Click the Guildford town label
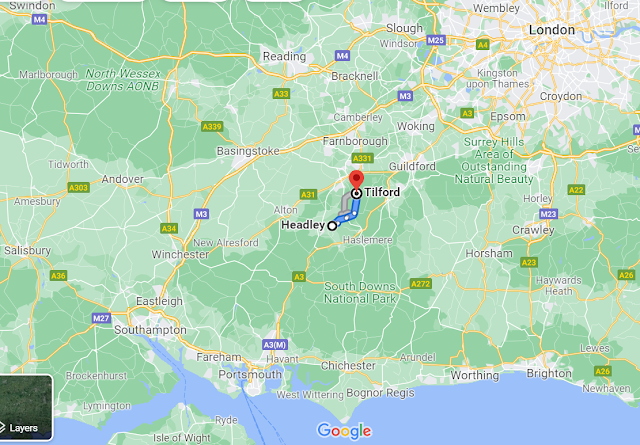 click(412, 166)
